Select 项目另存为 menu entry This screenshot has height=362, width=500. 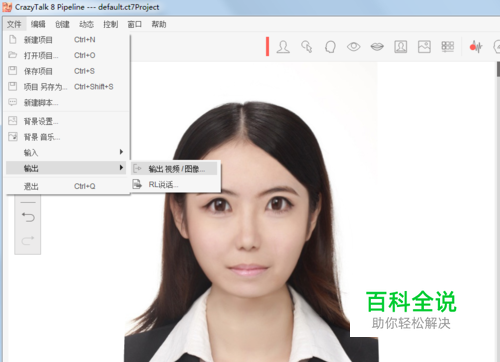pos(66,87)
